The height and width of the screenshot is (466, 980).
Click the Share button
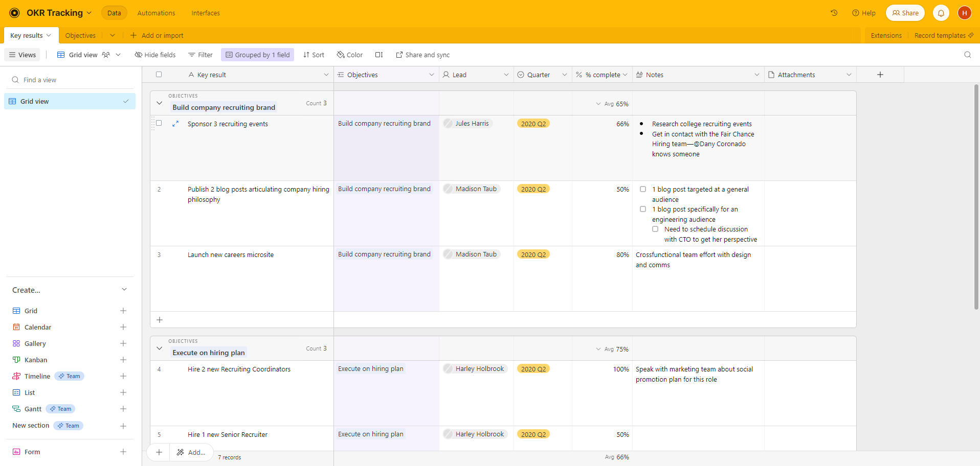tap(905, 13)
